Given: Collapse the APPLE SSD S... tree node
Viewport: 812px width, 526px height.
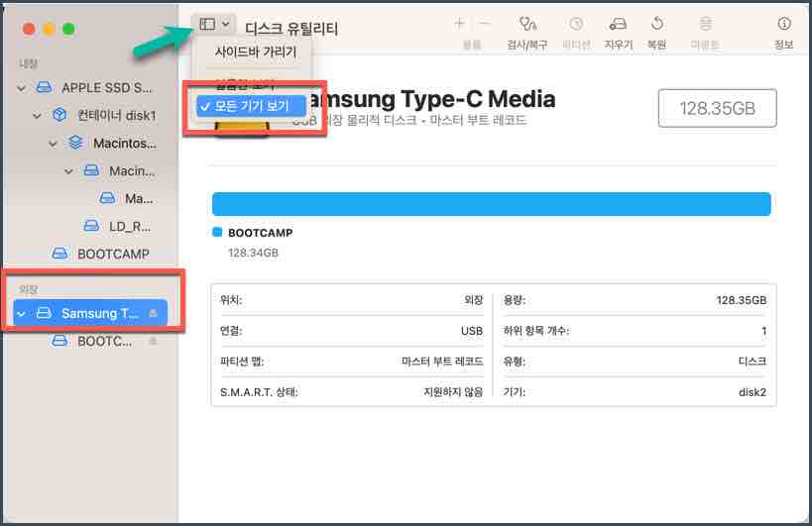Looking at the screenshot, I should 21,88.
